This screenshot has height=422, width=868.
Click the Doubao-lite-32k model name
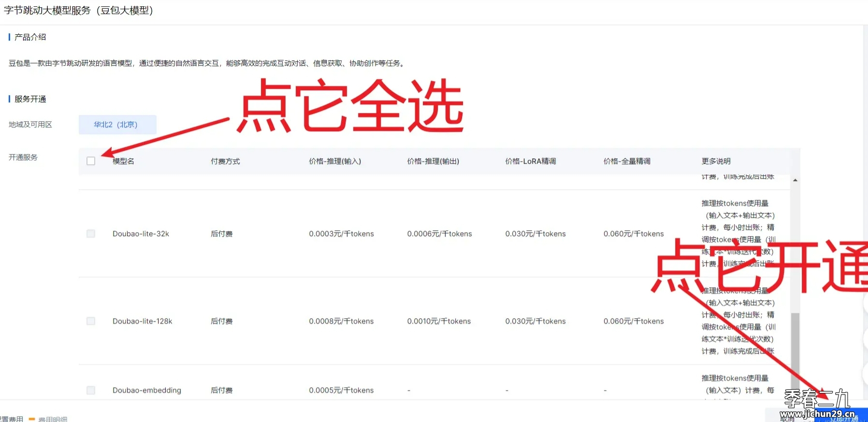(141, 234)
